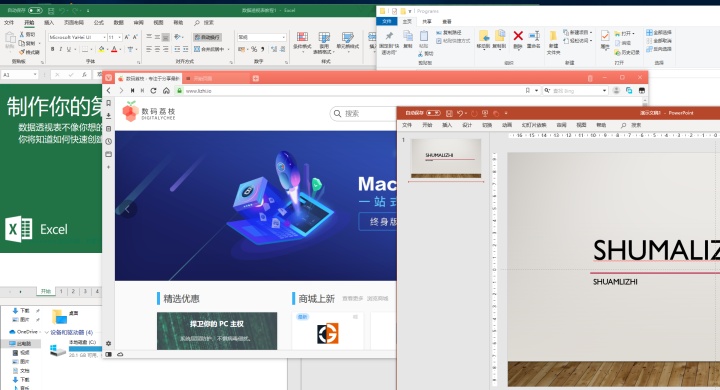The image size is (720, 390).
Task: Click the A1 Name Box in Excel
Action: [x=20, y=74]
